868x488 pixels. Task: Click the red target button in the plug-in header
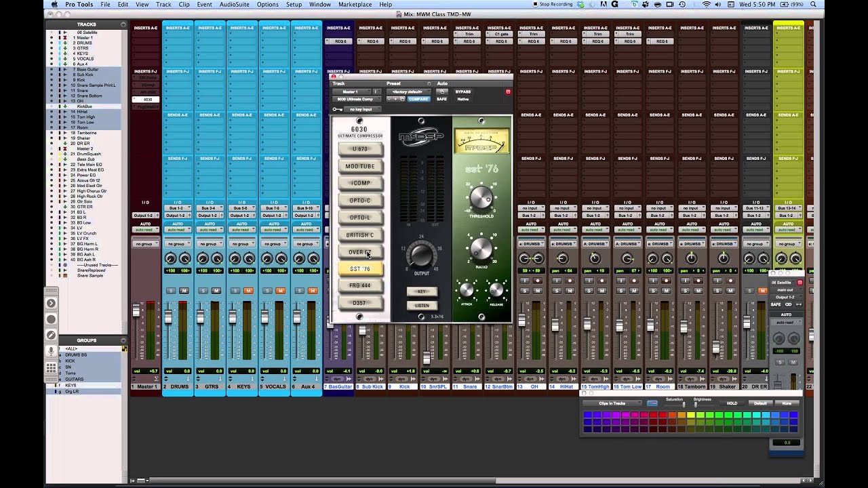[x=508, y=91]
